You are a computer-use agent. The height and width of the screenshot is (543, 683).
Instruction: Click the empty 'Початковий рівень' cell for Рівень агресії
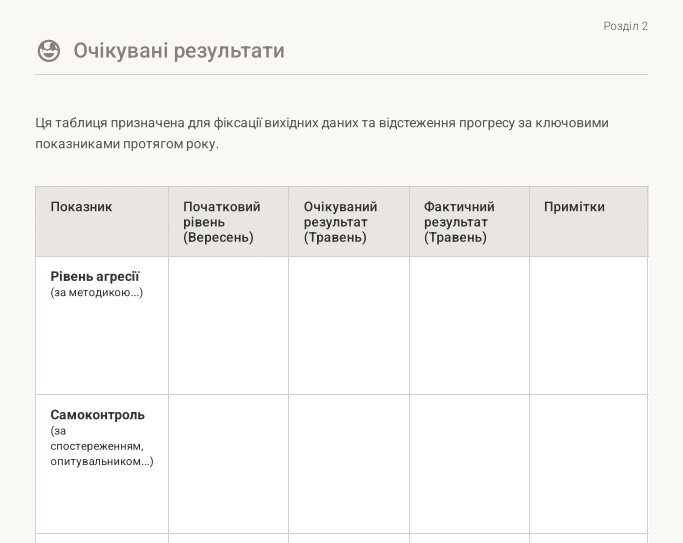(x=228, y=326)
